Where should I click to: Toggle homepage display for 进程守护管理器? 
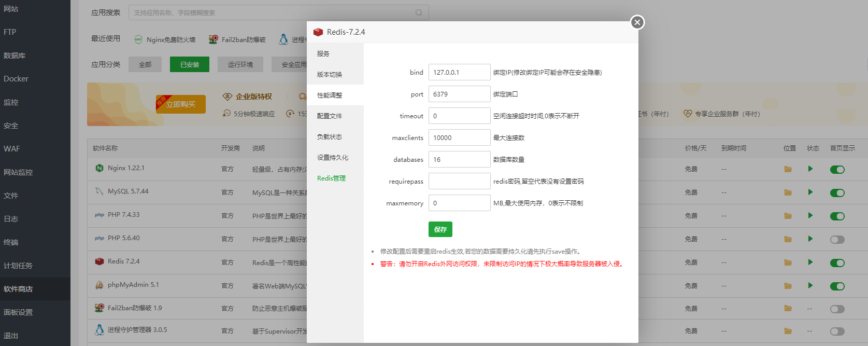coord(837,331)
